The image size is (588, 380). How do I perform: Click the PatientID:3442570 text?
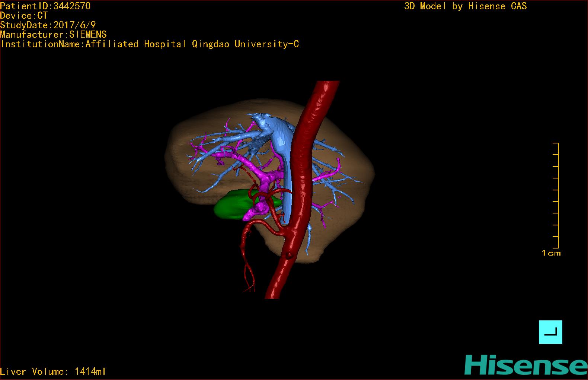pos(45,6)
